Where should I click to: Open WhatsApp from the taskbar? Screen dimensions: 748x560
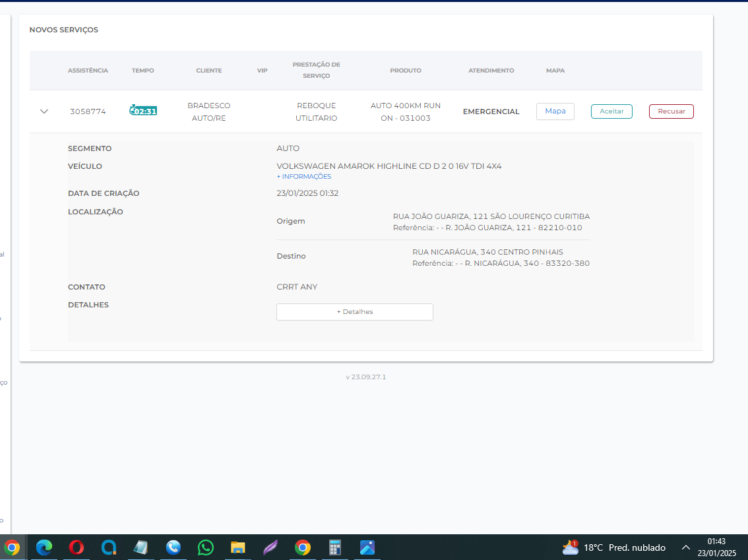(206, 547)
